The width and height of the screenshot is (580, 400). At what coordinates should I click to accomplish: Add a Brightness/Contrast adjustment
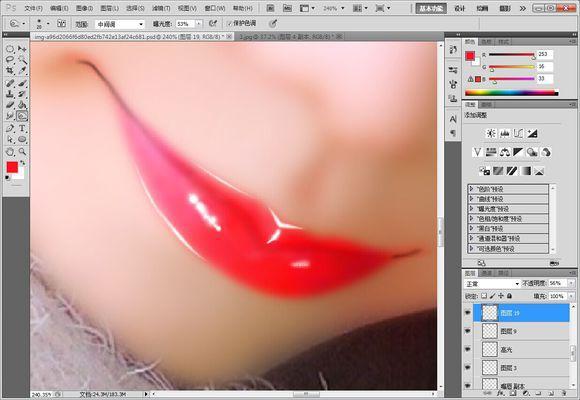coord(491,134)
